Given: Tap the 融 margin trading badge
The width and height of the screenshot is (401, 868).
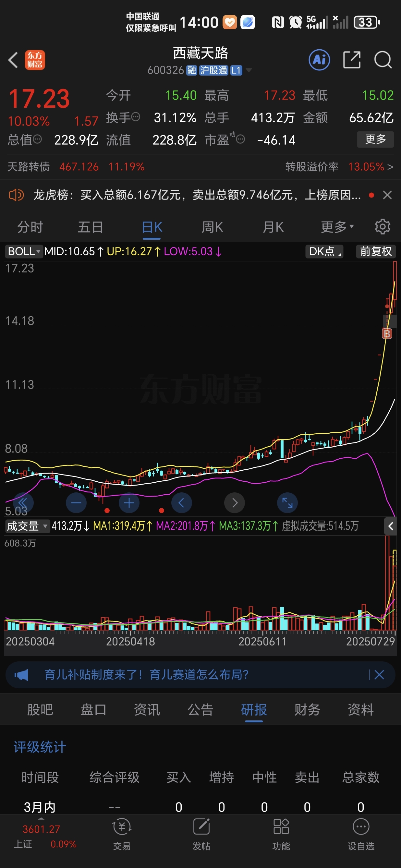Looking at the screenshot, I should [x=192, y=70].
